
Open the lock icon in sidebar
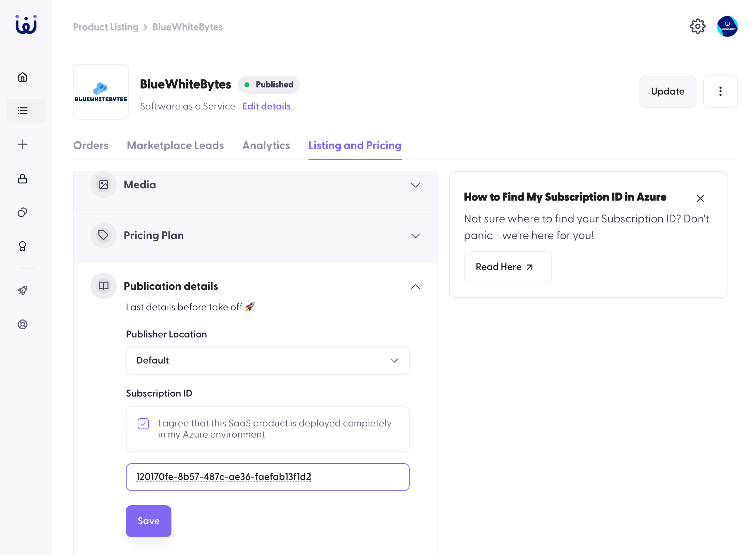[x=23, y=179]
